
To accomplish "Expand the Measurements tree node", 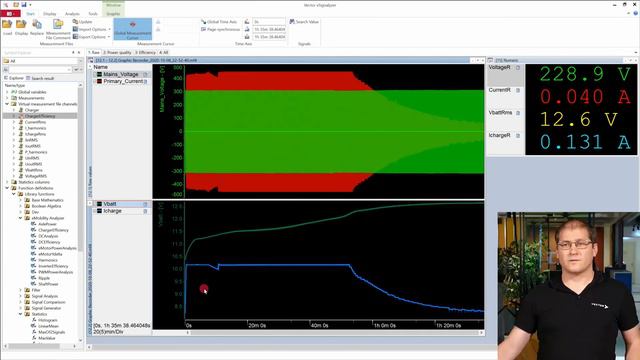I will pos(7,98).
